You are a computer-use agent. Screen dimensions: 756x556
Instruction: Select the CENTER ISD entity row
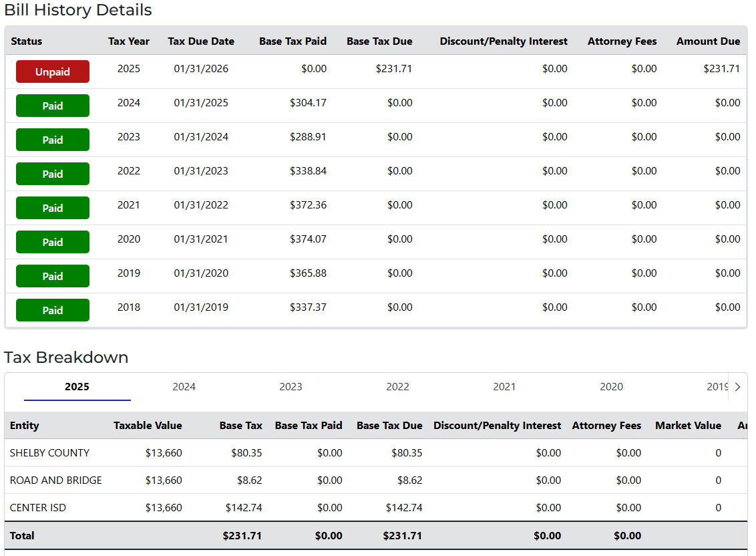coord(38,507)
